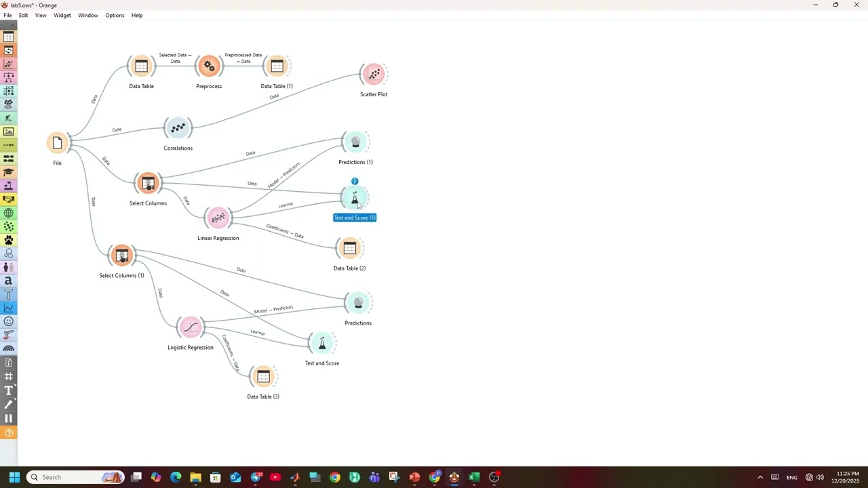Select the Data Table (2) widget node
Viewport: 868px width, 488px height.
[x=349, y=249]
